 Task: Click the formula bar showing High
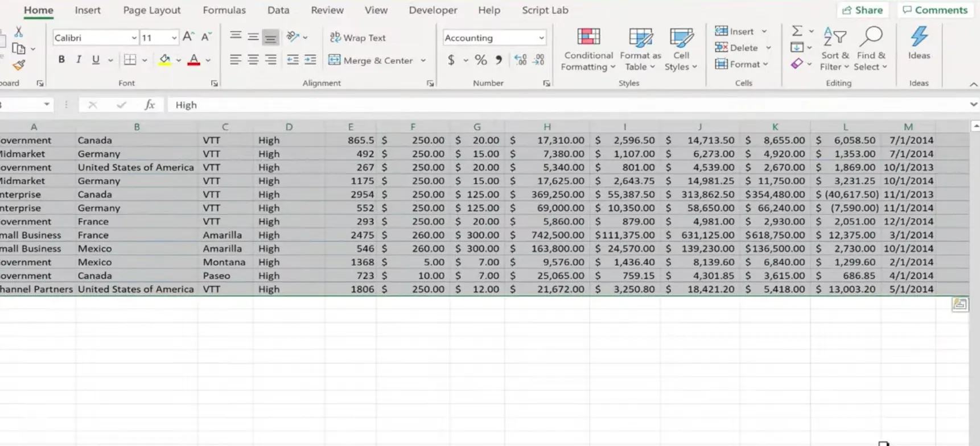tap(567, 105)
